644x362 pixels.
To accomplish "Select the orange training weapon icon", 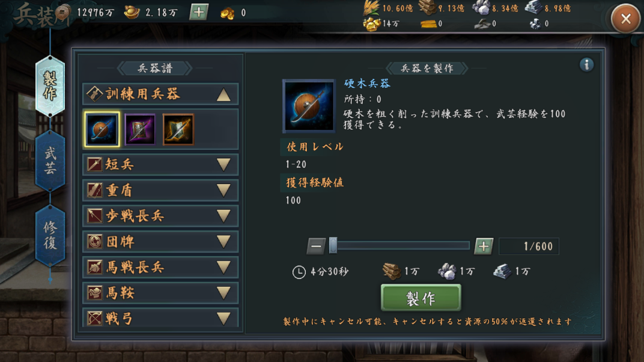I will 178,129.
